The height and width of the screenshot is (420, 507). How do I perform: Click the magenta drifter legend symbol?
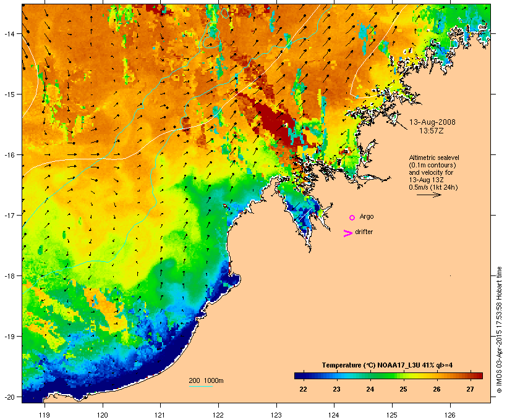(348, 233)
